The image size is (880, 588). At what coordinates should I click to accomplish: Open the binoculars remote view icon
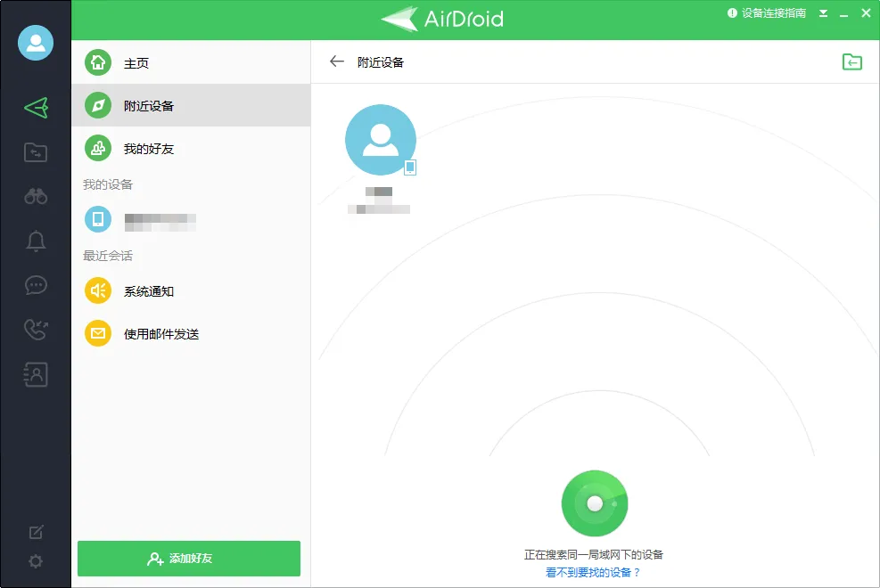click(36, 196)
